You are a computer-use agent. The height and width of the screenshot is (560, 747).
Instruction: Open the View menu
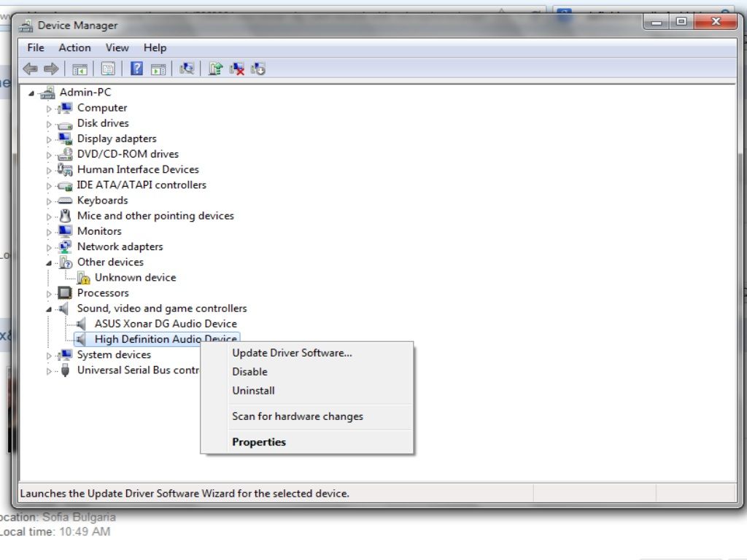117,47
